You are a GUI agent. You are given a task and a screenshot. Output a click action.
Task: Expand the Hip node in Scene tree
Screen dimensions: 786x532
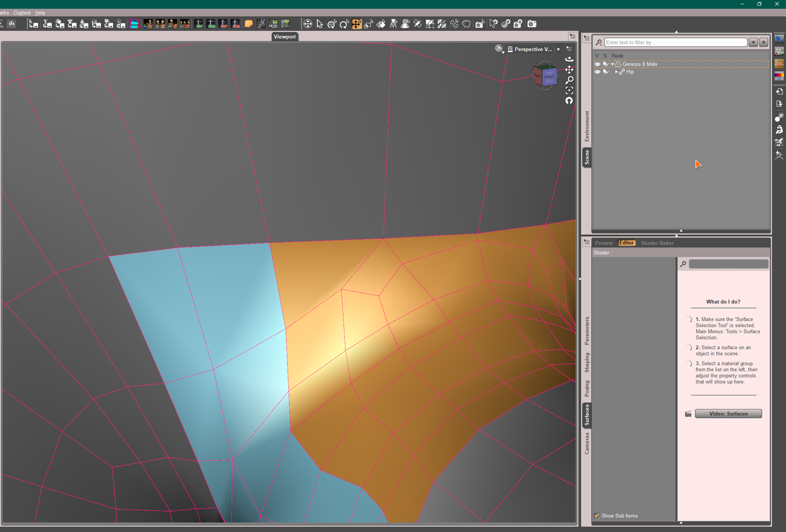(616, 72)
